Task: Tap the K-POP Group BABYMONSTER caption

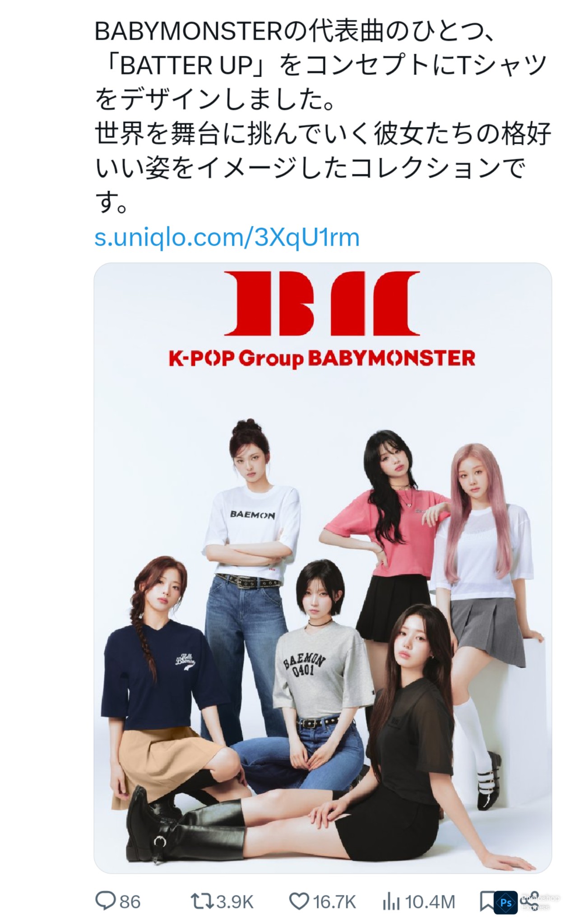Action: [322, 358]
